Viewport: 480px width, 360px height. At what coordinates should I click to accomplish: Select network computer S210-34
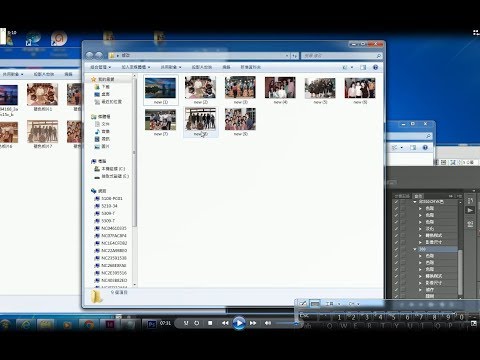tap(106, 206)
